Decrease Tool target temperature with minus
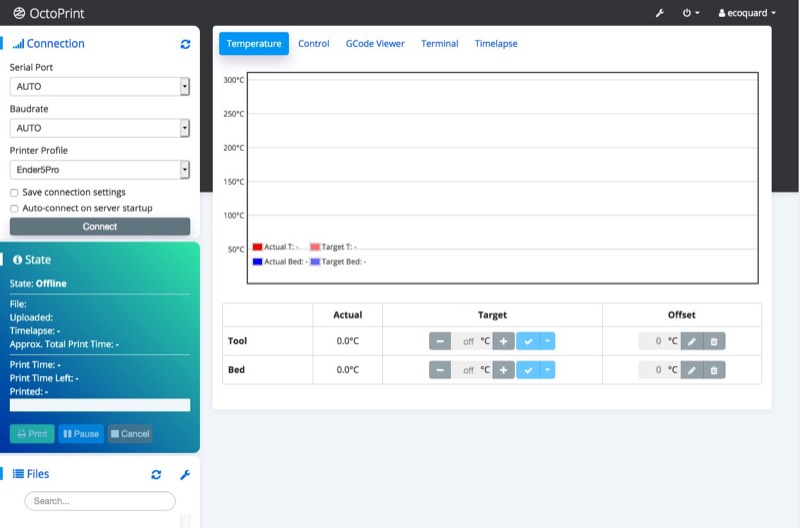This screenshot has height=528, width=800. tap(440, 341)
